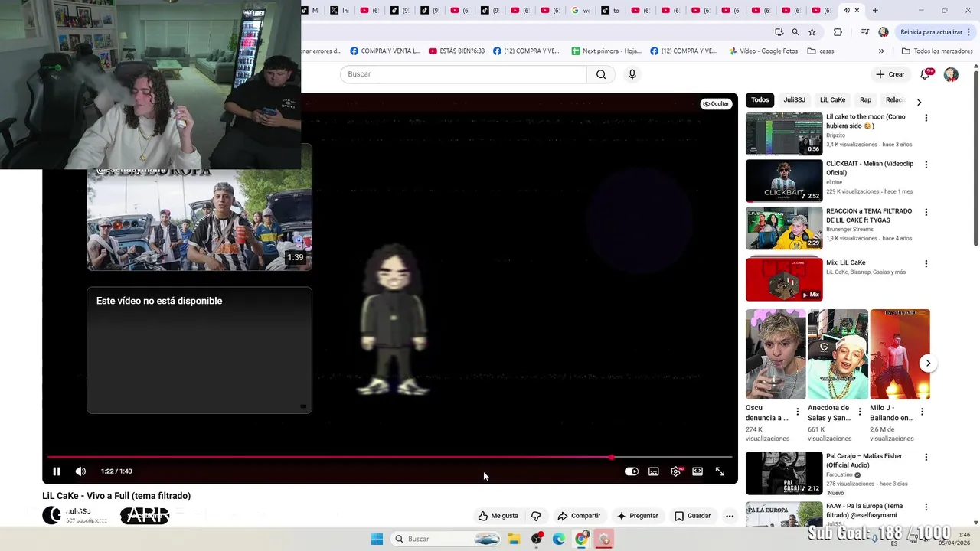Open the Chrome extensions puzzle icon
This screenshot has width=980, height=551.
(x=838, y=32)
